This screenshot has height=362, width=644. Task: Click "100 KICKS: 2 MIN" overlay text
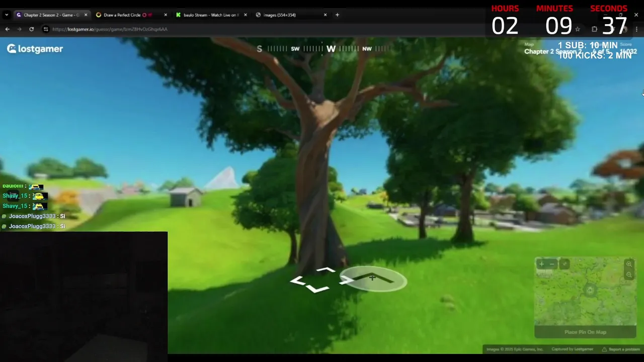(595, 55)
